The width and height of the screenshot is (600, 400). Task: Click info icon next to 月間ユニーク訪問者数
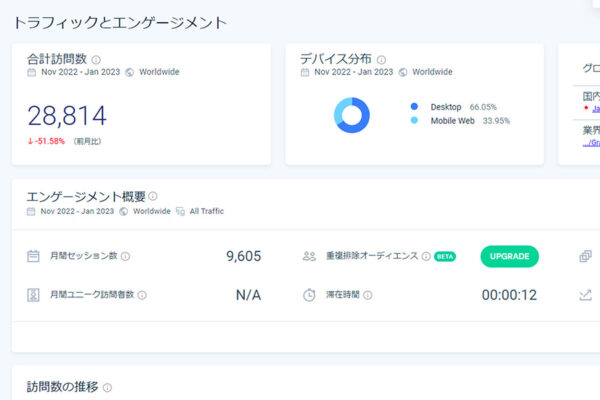(142, 295)
